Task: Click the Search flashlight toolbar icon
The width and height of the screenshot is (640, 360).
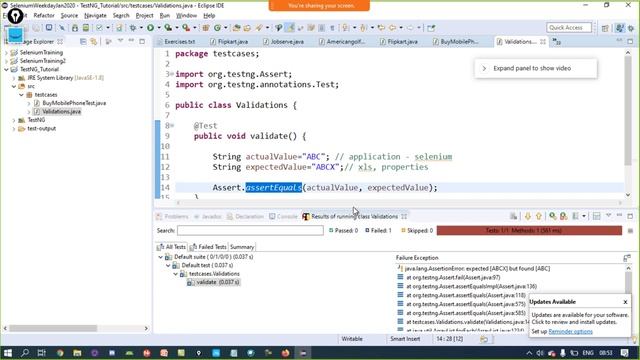Action: (x=259, y=28)
